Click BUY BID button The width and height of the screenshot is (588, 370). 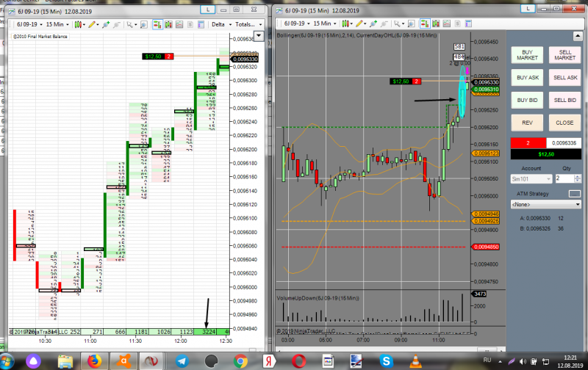527,101
